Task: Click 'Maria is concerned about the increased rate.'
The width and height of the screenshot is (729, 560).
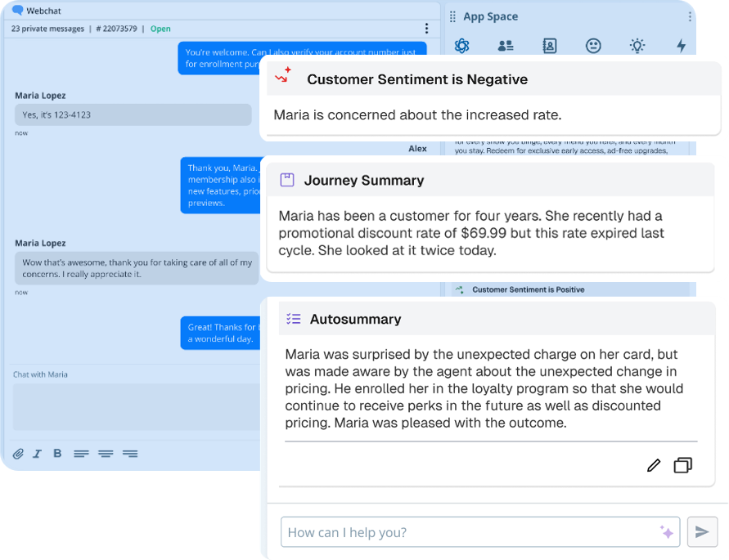Action: [x=417, y=114]
